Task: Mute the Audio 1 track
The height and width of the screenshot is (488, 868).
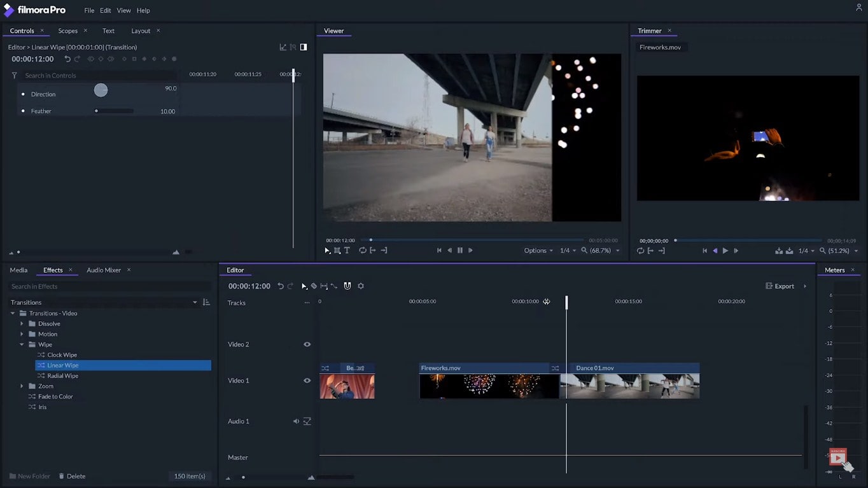Action: (x=296, y=421)
